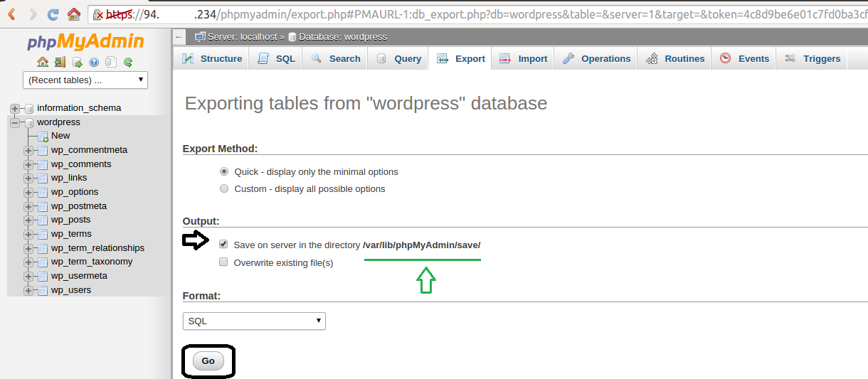Open the Triggers tab

point(813,59)
